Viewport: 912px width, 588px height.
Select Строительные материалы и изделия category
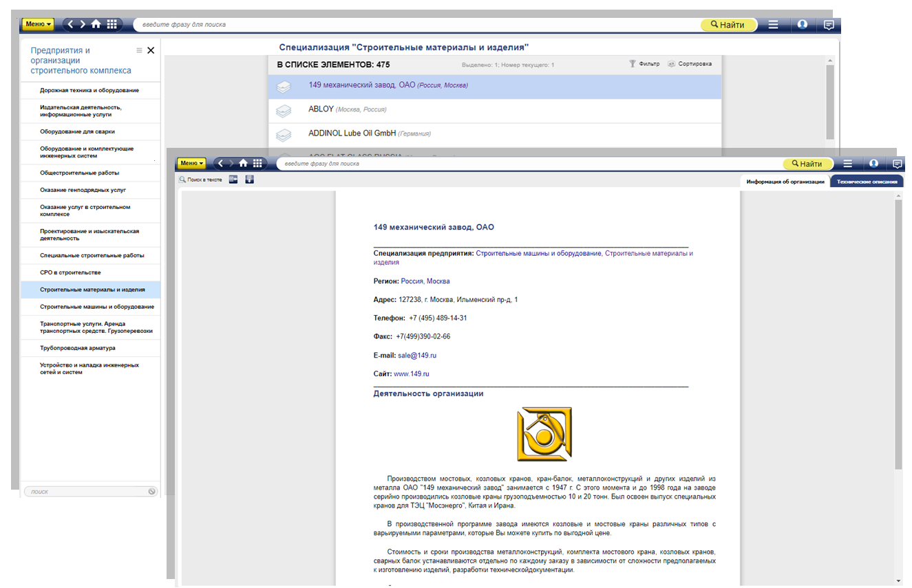tap(90, 290)
